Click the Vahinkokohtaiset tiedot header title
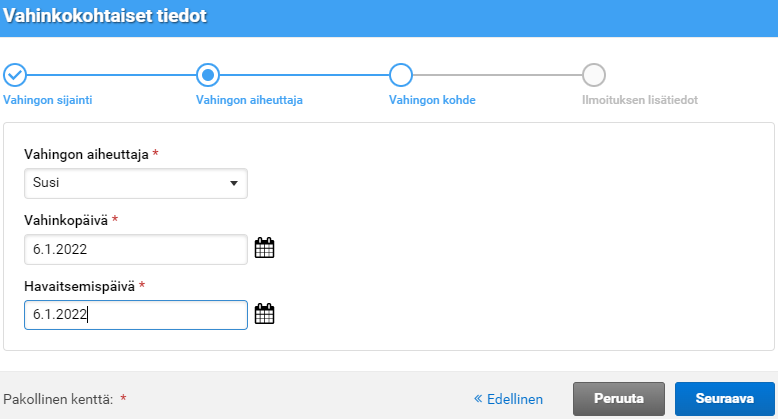The image size is (778, 419). [105, 17]
